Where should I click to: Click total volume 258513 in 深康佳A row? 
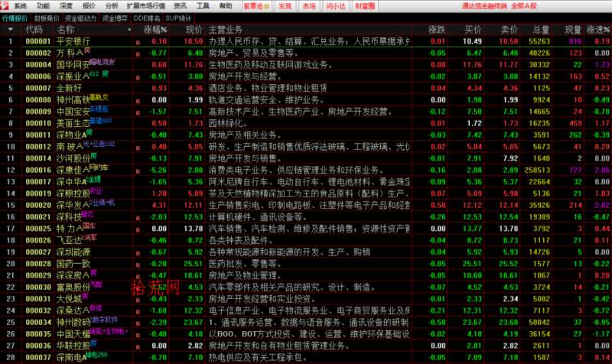click(x=537, y=170)
